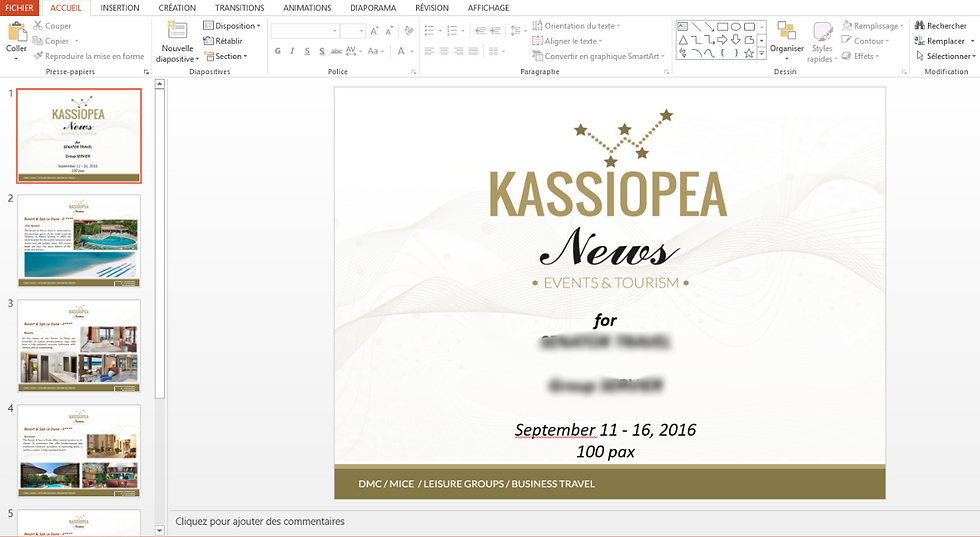Select slide 2 thumbnail with pool photo
The height and width of the screenshot is (537, 980).
click(79, 241)
